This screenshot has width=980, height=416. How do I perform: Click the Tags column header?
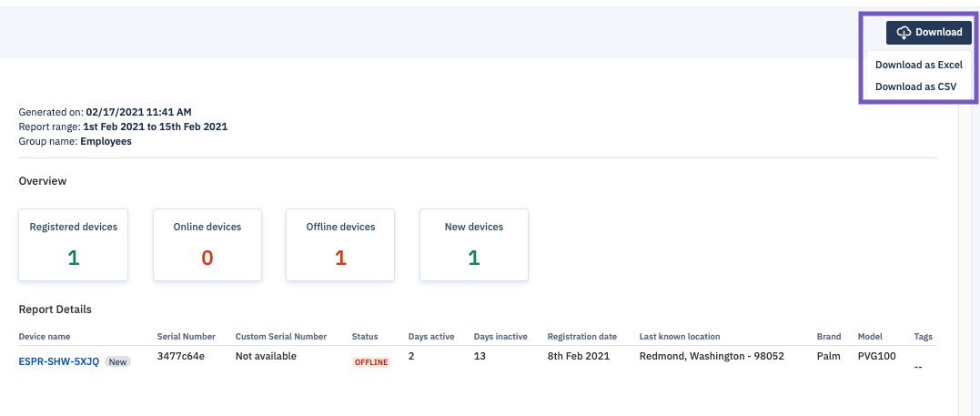(x=923, y=337)
